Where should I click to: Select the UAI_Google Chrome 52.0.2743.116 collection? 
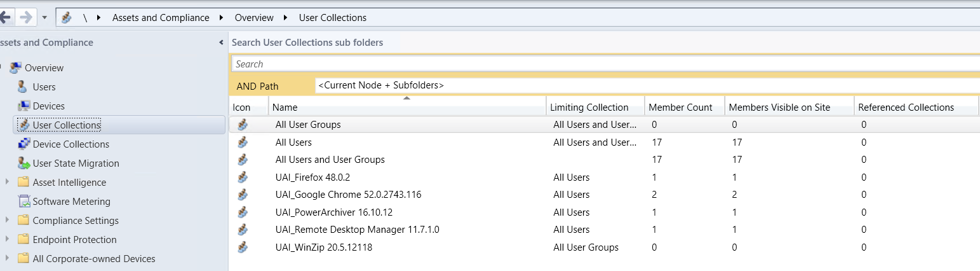click(x=348, y=195)
